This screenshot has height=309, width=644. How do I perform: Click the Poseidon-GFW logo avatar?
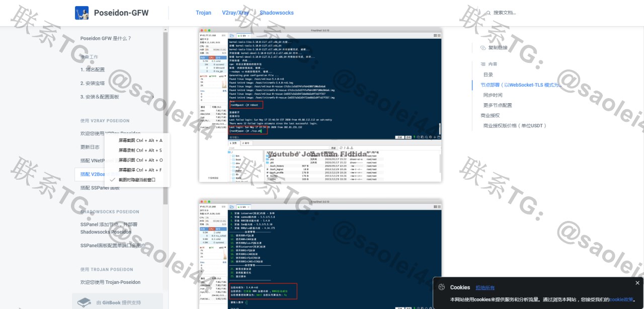point(82,13)
